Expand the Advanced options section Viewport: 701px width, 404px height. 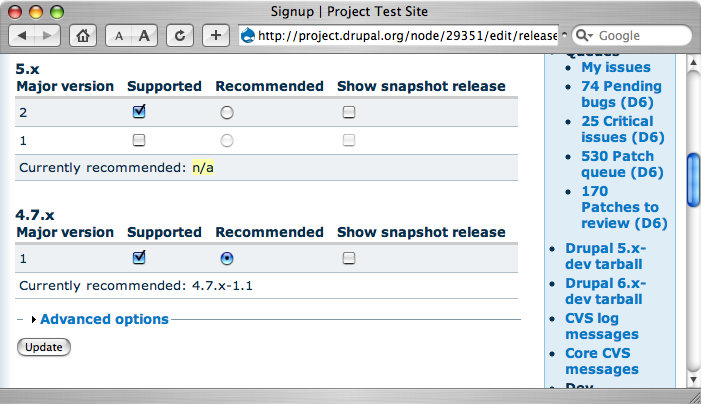[x=104, y=319]
